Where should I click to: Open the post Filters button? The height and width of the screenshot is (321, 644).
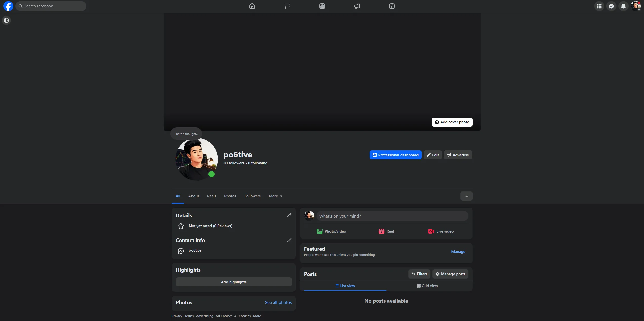coord(419,274)
